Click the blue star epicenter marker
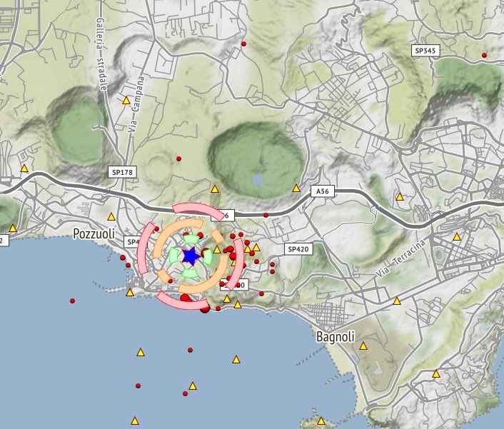 pyautogui.click(x=191, y=256)
